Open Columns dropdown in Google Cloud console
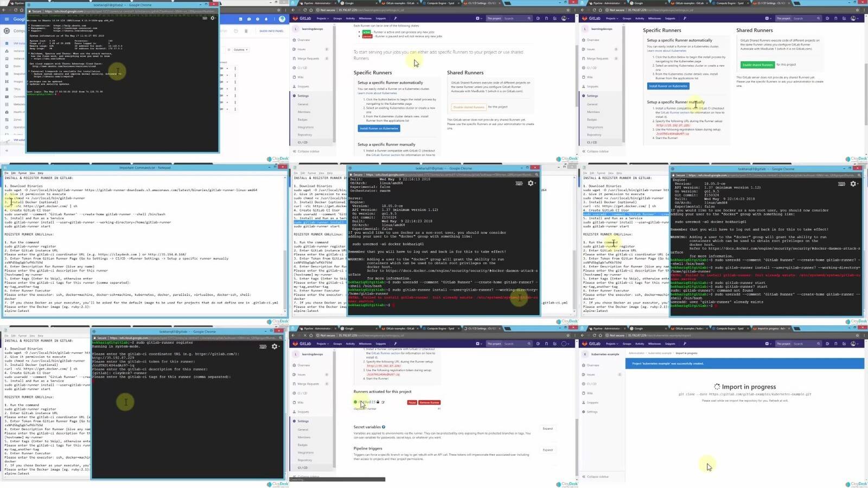The image size is (868, 488). coord(240,49)
